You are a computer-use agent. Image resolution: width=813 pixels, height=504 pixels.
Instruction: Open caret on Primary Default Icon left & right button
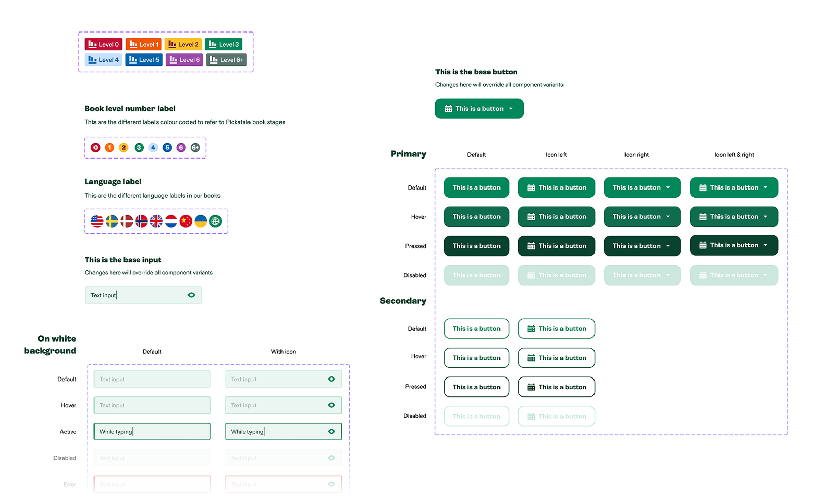click(x=765, y=187)
